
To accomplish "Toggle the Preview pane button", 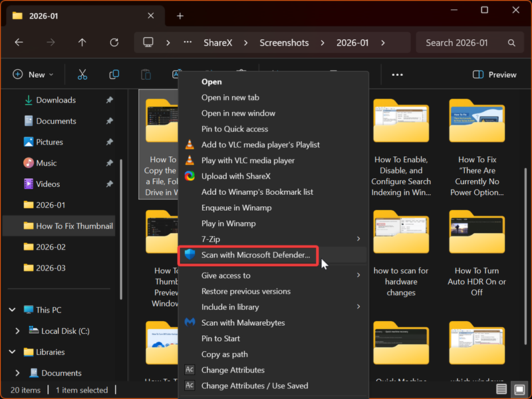I will coord(494,74).
